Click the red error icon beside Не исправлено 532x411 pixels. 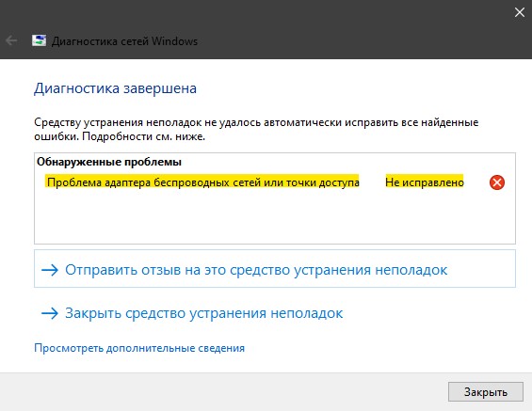click(x=497, y=182)
